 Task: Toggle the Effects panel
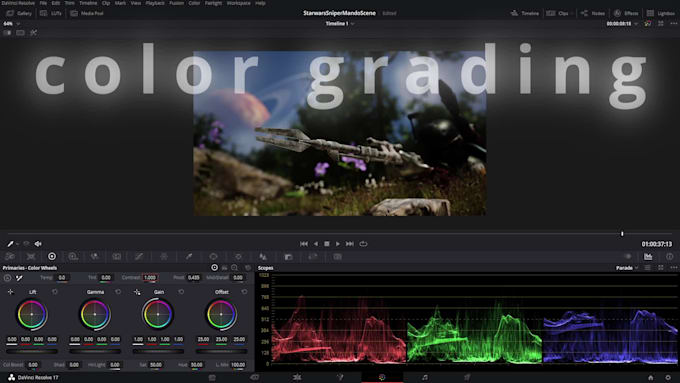tap(626, 13)
